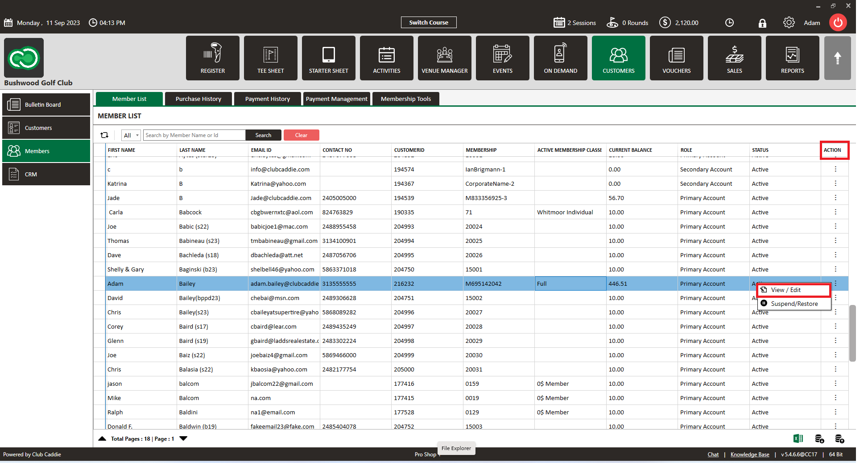Open Customers in left sidebar

point(46,128)
